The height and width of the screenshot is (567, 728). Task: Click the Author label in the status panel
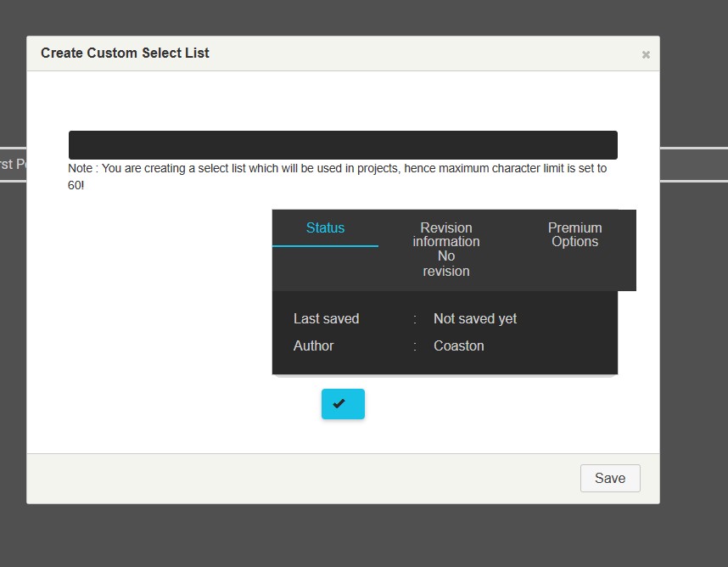(313, 345)
